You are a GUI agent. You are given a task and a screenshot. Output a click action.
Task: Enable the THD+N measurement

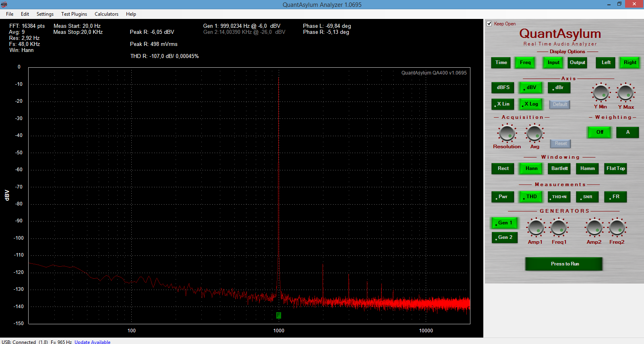tap(559, 197)
